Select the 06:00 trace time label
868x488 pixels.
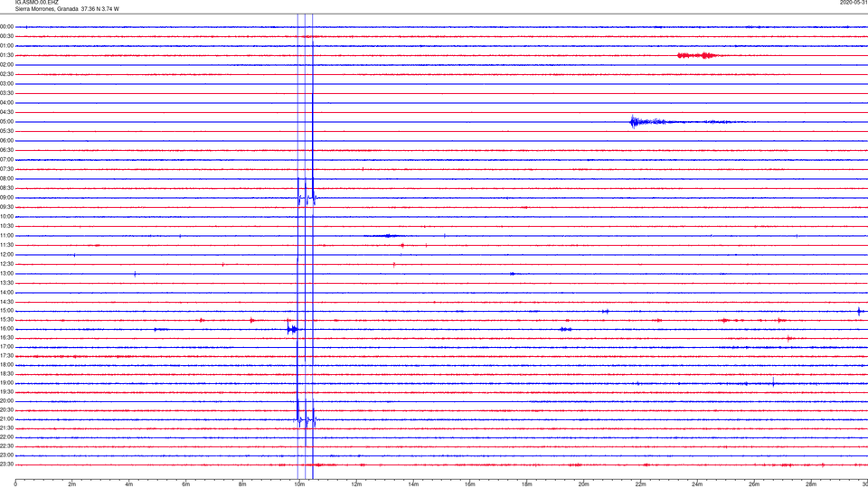coord(6,141)
